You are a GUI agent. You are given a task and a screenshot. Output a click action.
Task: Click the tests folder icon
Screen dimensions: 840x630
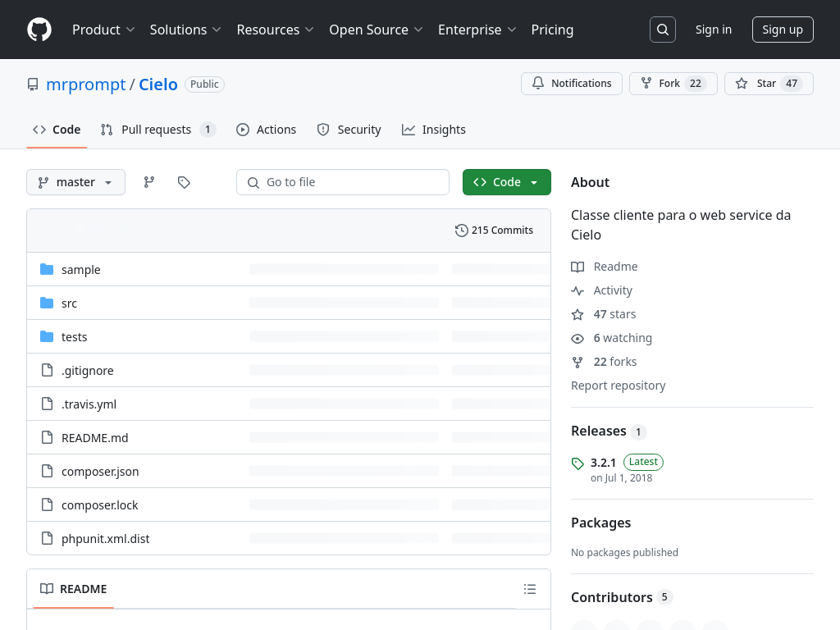47,336
